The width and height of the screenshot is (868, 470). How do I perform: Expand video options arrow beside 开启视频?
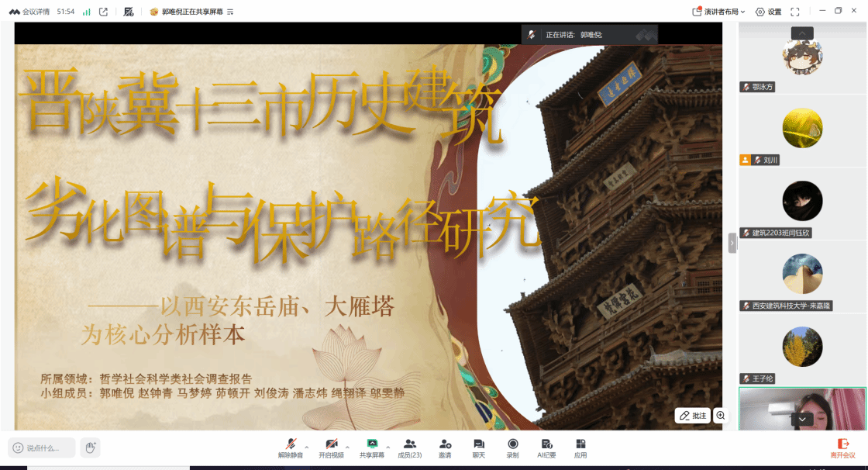point(347,447)
